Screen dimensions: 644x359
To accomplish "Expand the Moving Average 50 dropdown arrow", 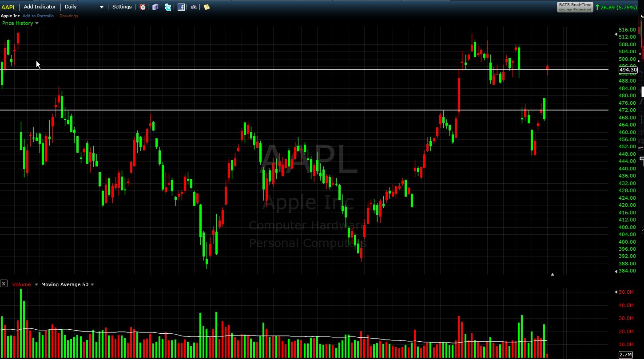I will pyautogui.click(x=92, y=284).
